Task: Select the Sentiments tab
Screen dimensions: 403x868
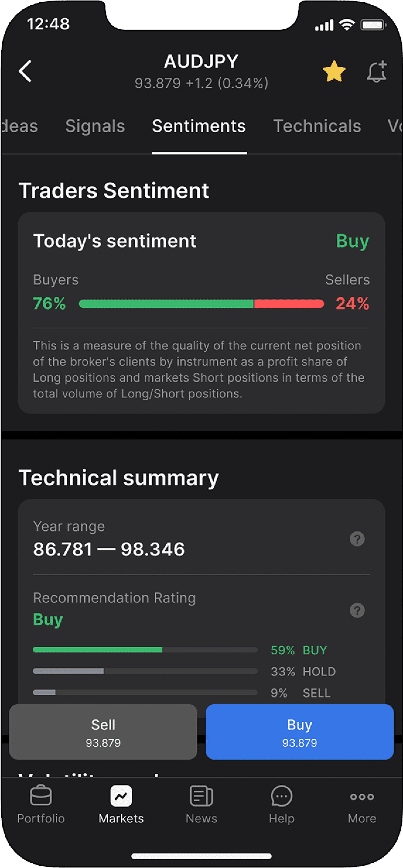Action: pos(199,126)
